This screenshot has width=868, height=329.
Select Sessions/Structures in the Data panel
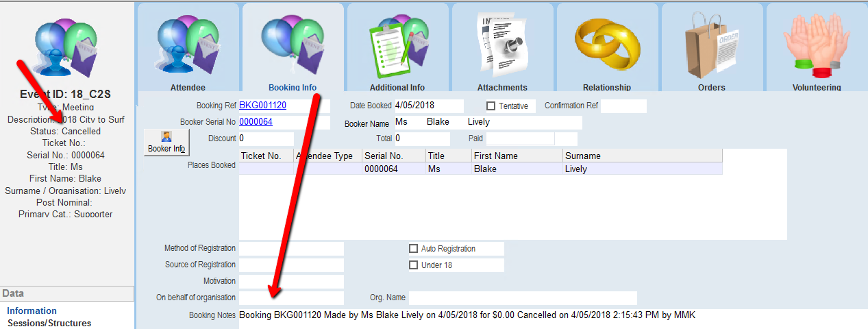pyautogui.click(x=49, y=324)
